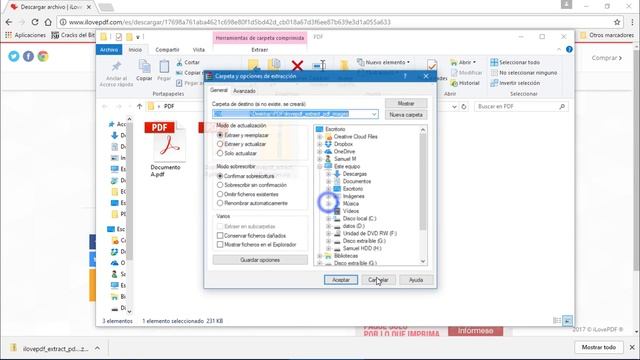Click Mostrar todo in downloads bar

coord(599,347)
